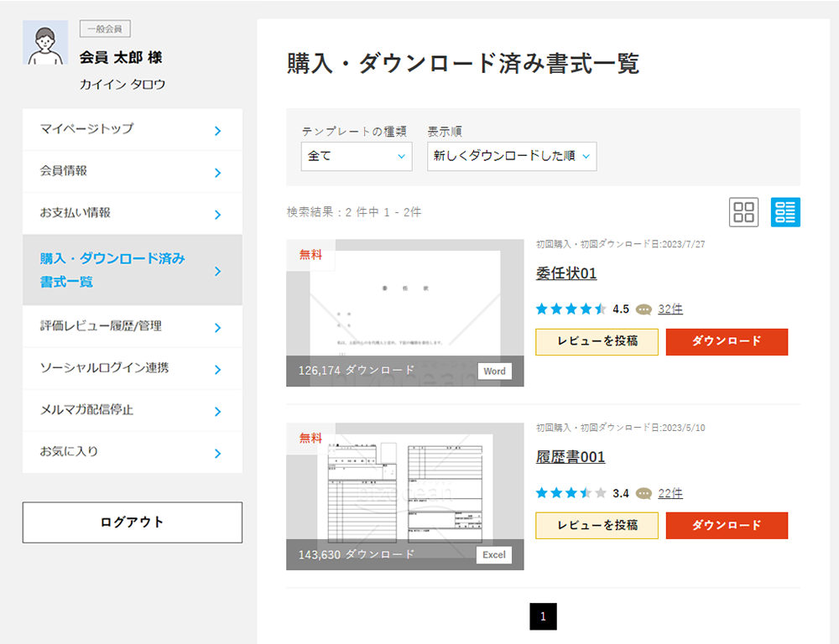Open the テンプレートの種類 dropdown
The height and width of the screenshot is (644, 839).
click(x=357, y=156)
